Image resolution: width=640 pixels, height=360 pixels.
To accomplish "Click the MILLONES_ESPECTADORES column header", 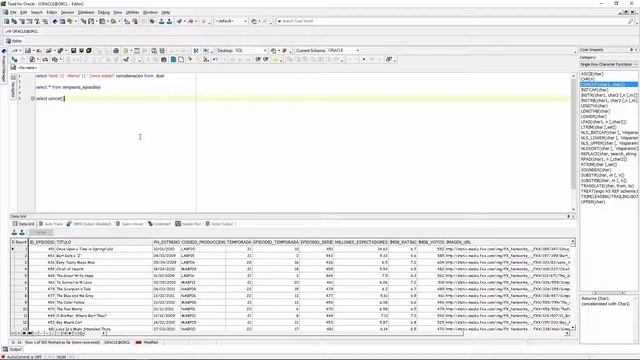I will (x=361, y=242).
